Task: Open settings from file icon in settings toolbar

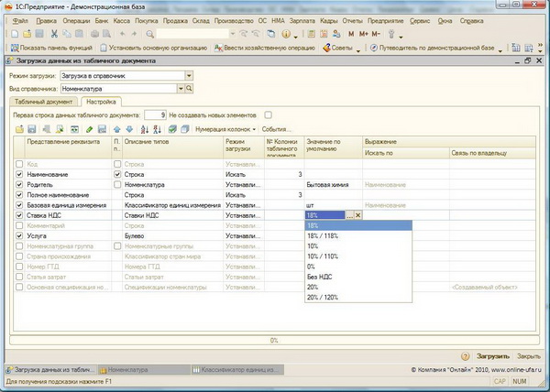Action: [x=19, y=129]
